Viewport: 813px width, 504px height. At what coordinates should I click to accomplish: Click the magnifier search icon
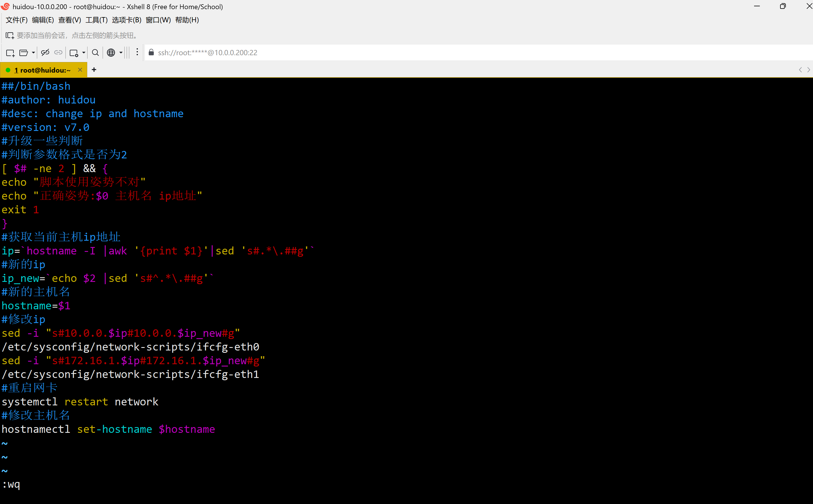[x=95, y=53]
